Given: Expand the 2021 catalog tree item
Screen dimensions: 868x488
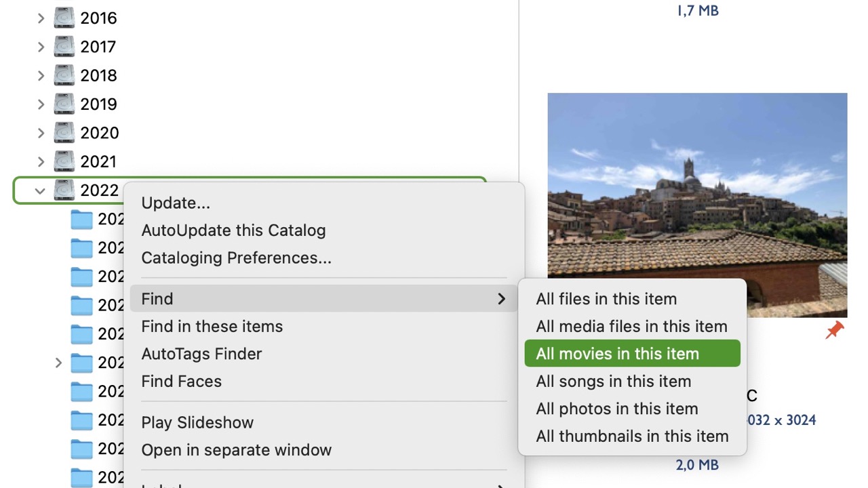Looking at the screenshot, I should pos(41,162).
